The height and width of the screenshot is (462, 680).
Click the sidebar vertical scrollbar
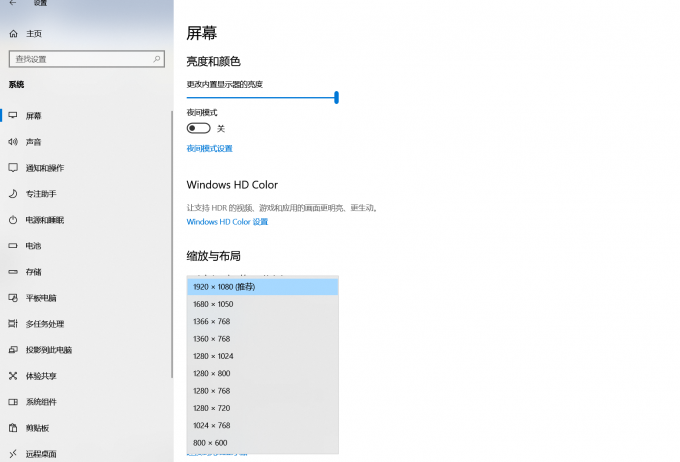(172, 244)
